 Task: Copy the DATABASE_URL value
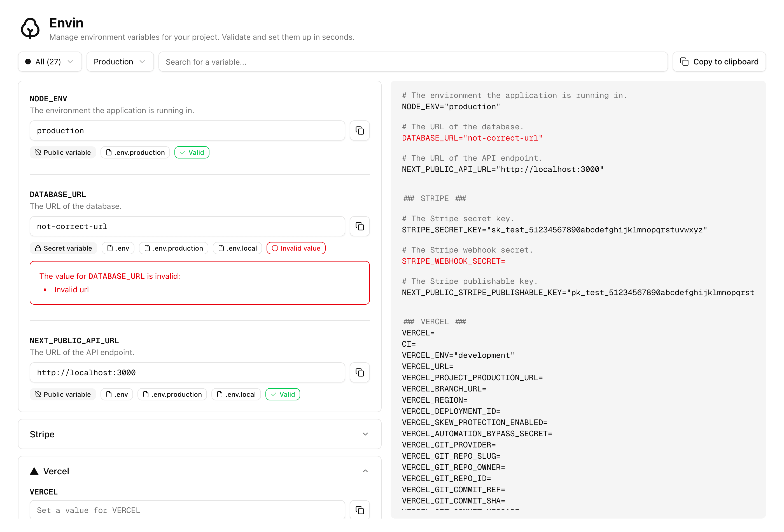[360, 226]
